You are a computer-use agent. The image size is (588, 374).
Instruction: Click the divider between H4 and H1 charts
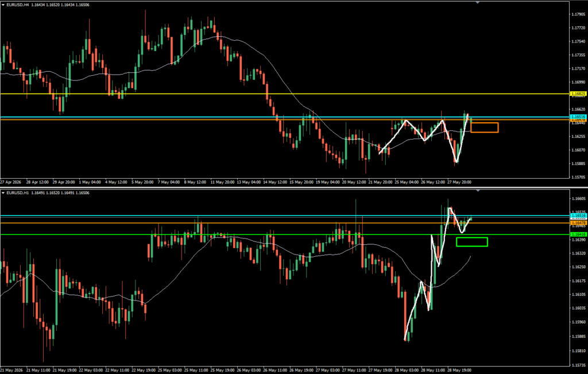[x=294, y=187]
